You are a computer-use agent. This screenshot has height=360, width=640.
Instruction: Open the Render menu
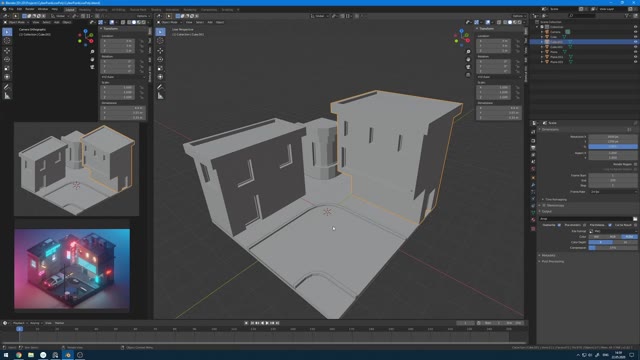[30, 9]
